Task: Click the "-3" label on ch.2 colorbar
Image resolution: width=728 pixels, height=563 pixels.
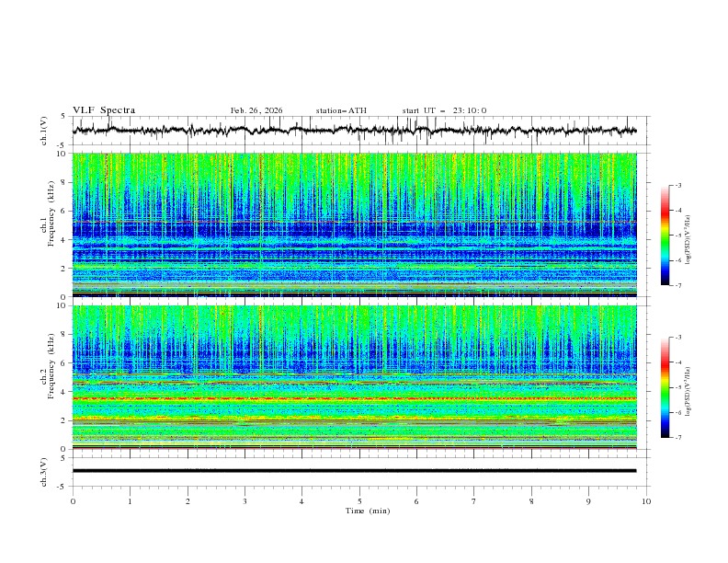Action: (x=678, y=338)
